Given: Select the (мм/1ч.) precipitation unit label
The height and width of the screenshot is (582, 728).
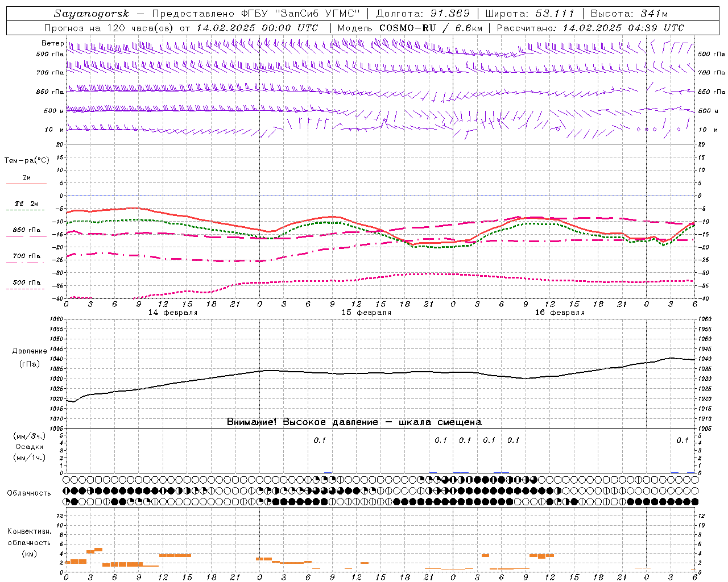Looking at the screenshot, I should click(30, 458).
